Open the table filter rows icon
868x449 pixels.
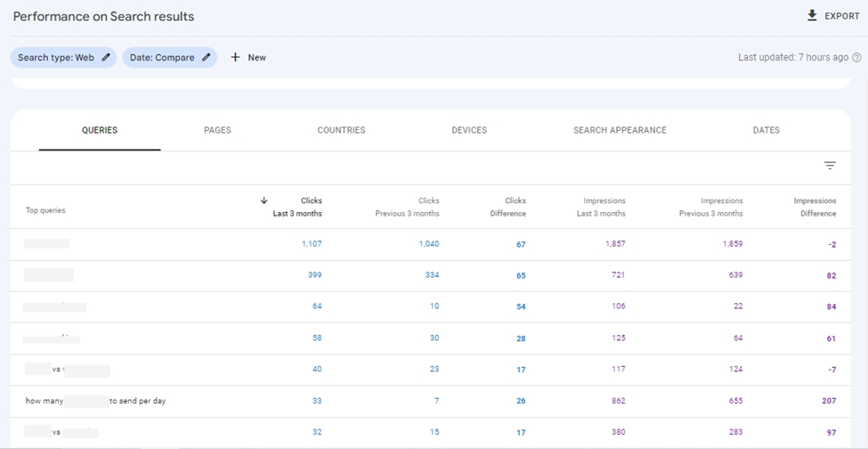[830, 166]
